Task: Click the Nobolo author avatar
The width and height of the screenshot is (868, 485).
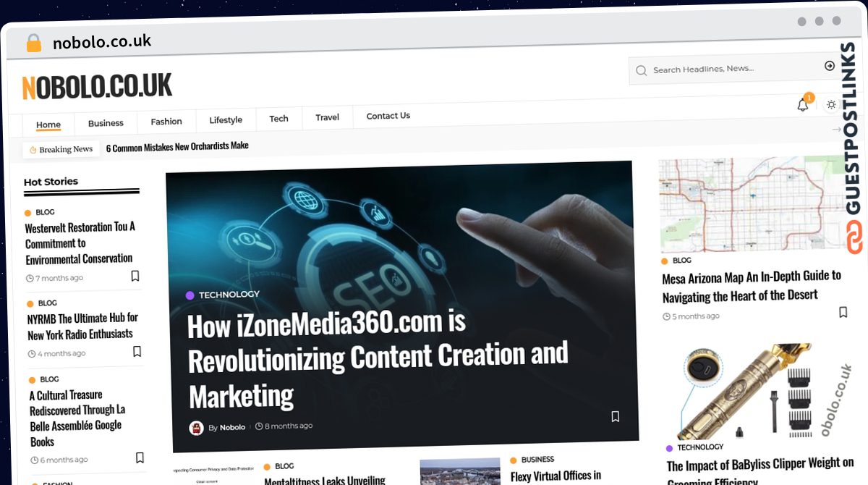Action: point(196,428)
